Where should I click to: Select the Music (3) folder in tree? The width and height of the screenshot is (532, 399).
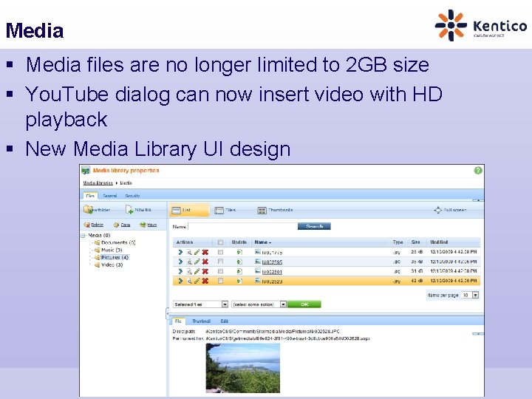(x=112, y=250)
